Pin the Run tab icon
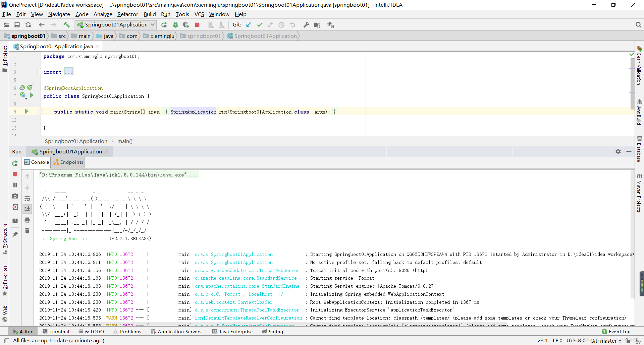Screen dimensions: 644x345 pyautogui.click(x=15, y=234)
